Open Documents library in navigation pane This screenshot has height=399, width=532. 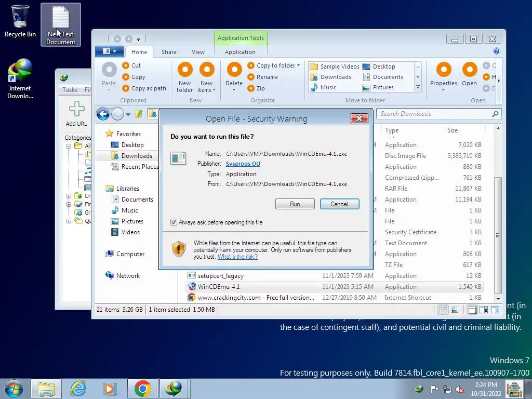point(132,199)
